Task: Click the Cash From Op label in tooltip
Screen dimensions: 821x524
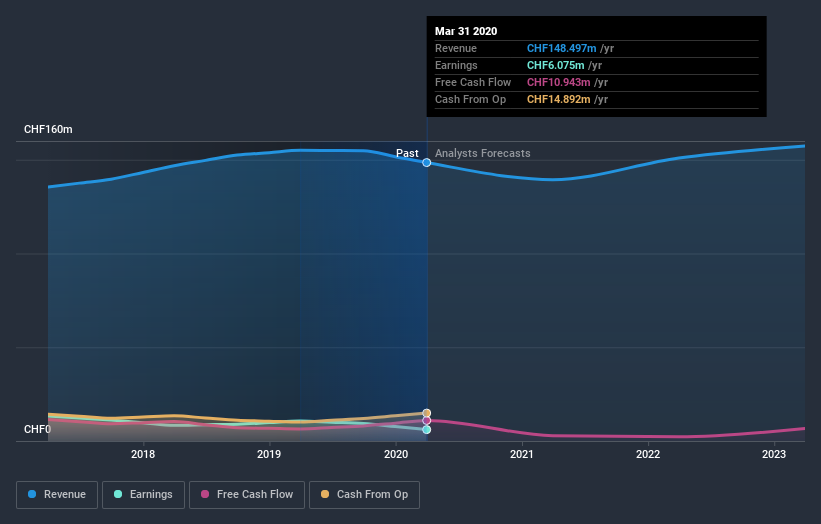Action: click(x=470, y=99)
